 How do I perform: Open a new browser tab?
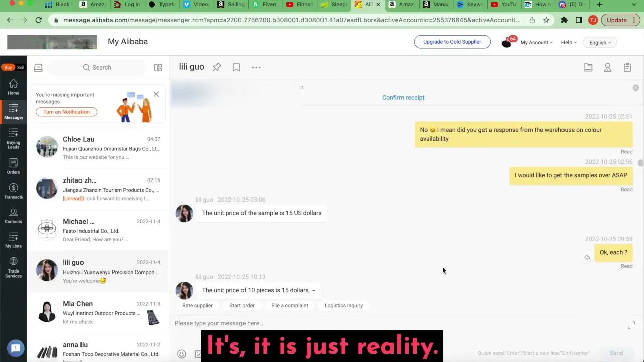pos(599,5)
